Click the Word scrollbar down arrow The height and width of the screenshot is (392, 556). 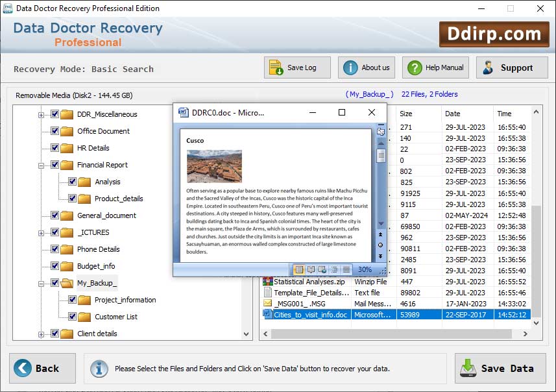381,224
